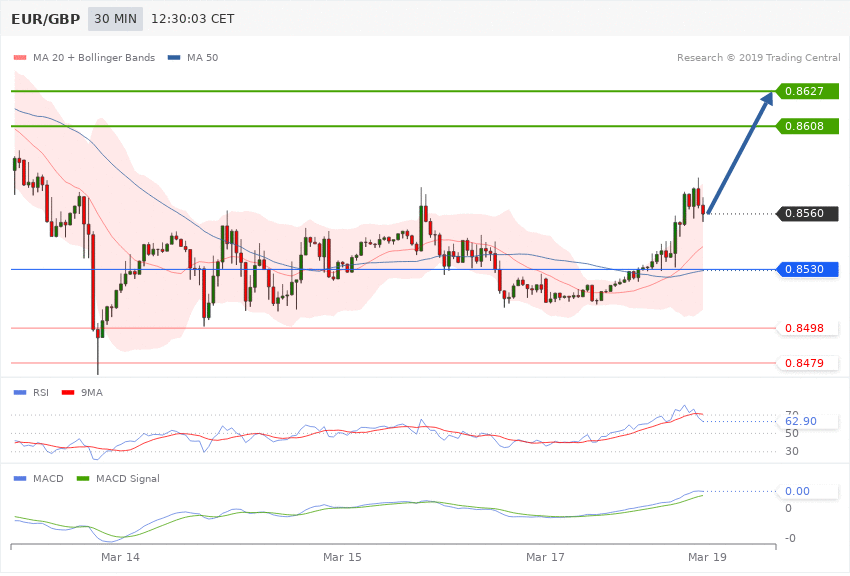Click the EUR/GBP pair title
The image size is (850, 576).
point(46,19)
